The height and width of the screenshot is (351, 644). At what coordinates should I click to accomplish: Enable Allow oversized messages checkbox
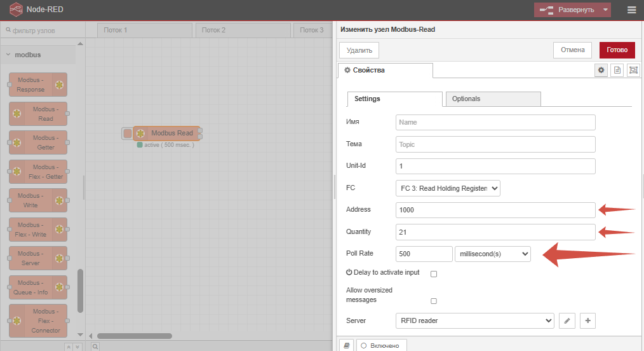tap(434, 301)
